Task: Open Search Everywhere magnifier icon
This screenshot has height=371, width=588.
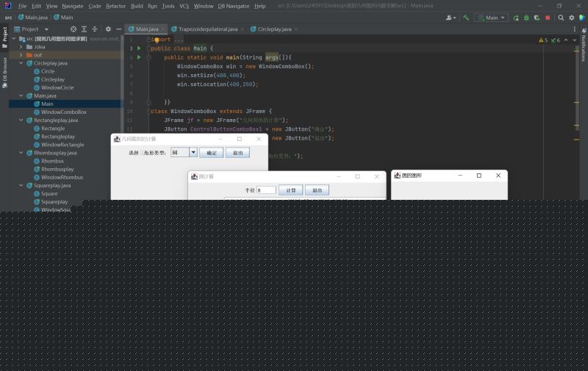Action: pyautogui.click(x=561, y=17)
